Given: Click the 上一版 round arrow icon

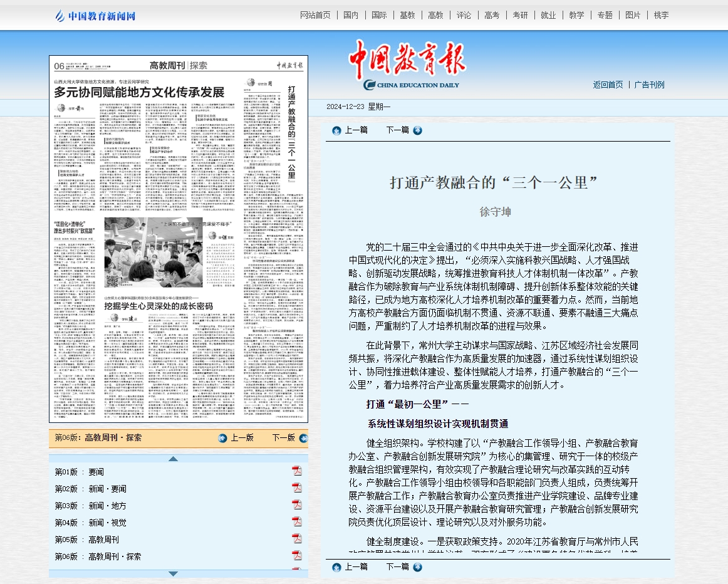Looking at the screenshot, I should (x=222, y=438).
